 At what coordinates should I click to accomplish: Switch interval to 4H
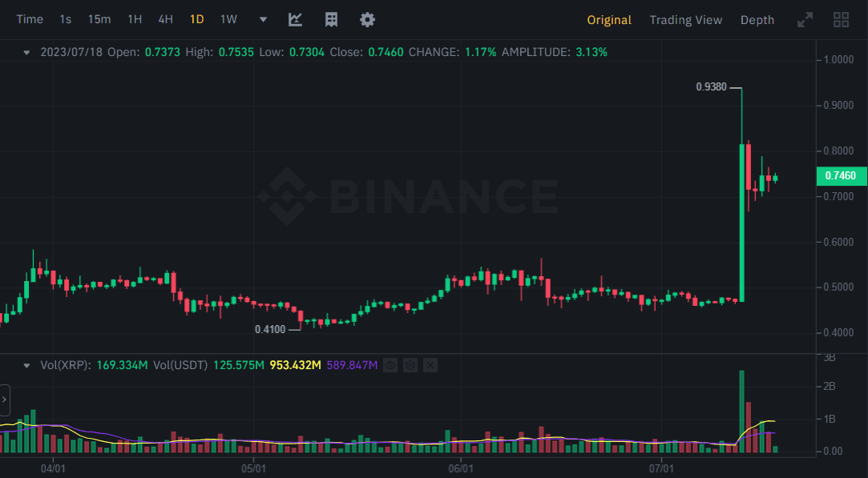pos(165,19)
